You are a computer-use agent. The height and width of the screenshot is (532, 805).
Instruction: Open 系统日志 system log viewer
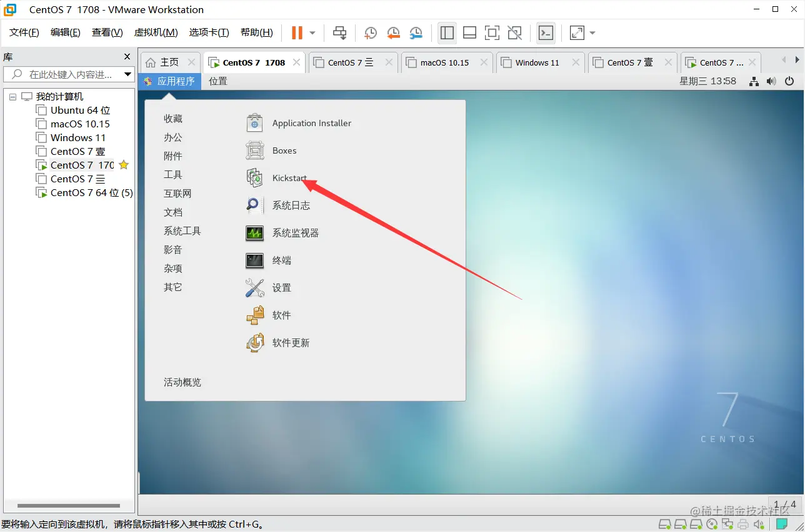click(x=277, y=205)
